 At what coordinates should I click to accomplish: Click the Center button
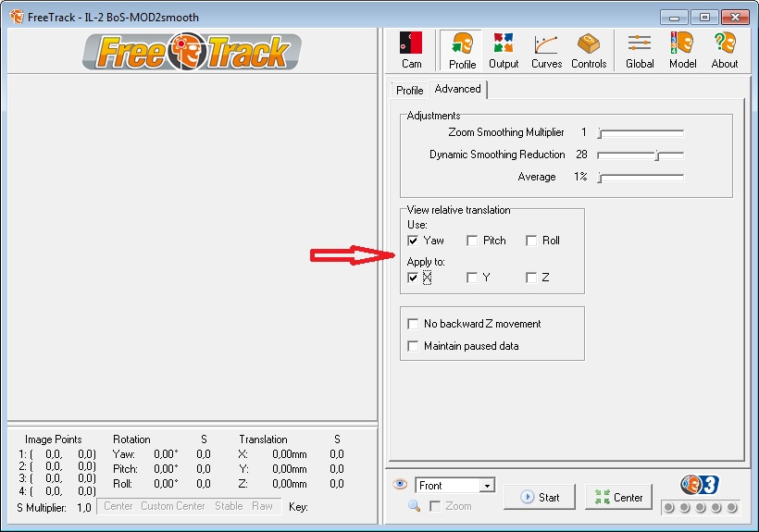[618, 497]
